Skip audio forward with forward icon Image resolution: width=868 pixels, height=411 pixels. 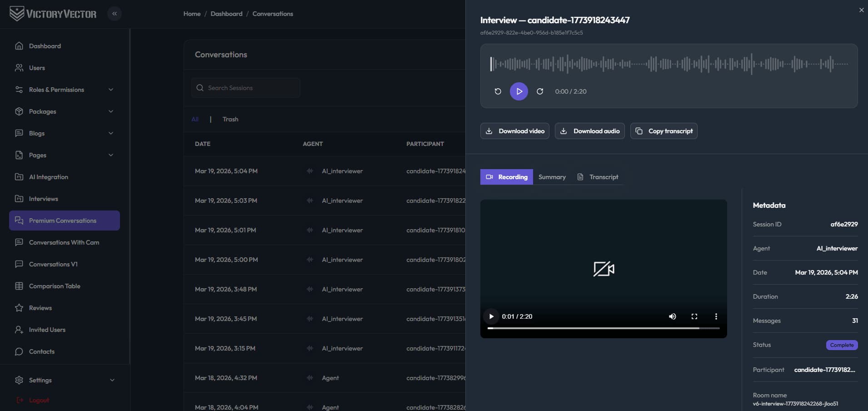click(540, 91)
